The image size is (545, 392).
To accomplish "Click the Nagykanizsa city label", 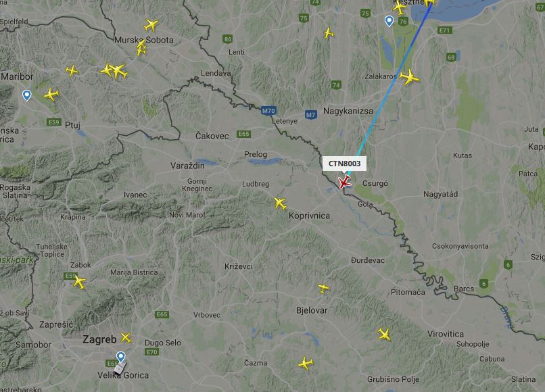I will (x=348, y=112).
